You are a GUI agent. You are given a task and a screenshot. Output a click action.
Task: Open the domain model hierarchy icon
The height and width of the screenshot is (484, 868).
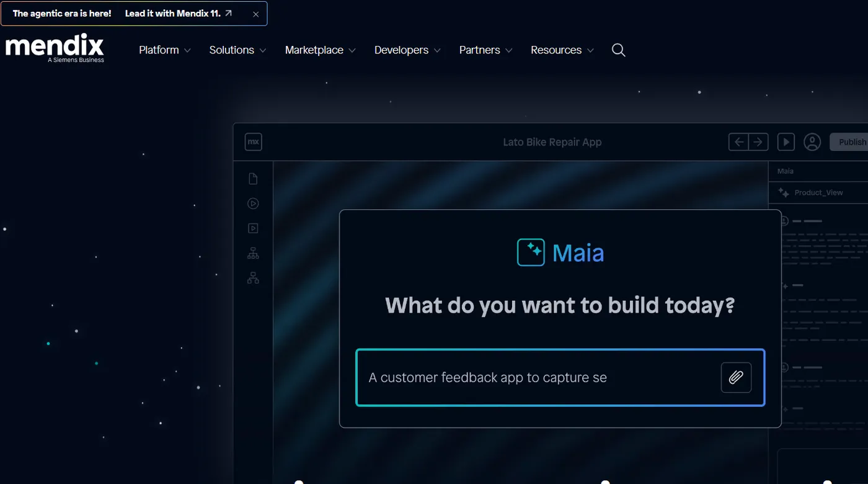253,253
